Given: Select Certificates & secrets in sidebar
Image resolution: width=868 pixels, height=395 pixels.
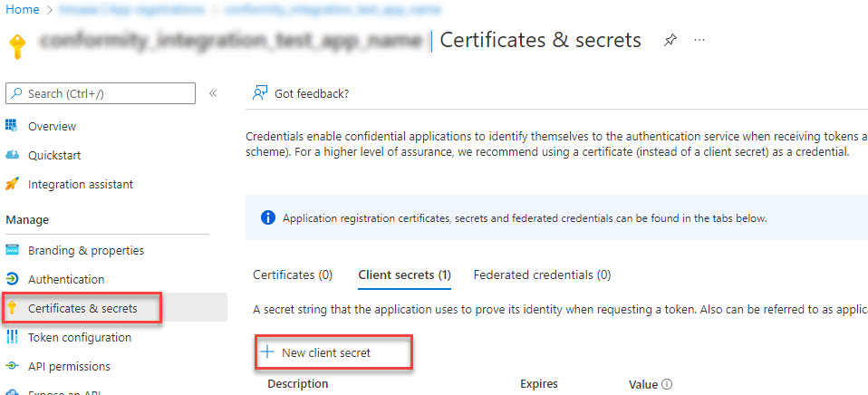Looking at the screenshot, I should pyautogui.click(x=82, y=308).
